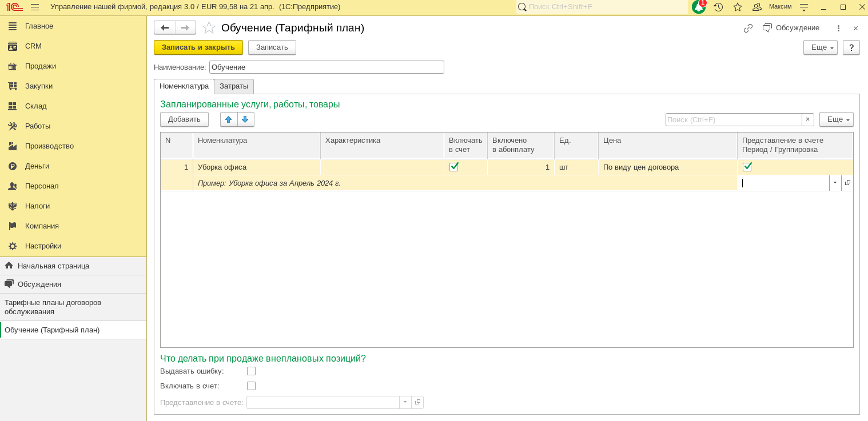Click the Деньги ruble coin icon
868x421 pixels.
pos(13,166)
